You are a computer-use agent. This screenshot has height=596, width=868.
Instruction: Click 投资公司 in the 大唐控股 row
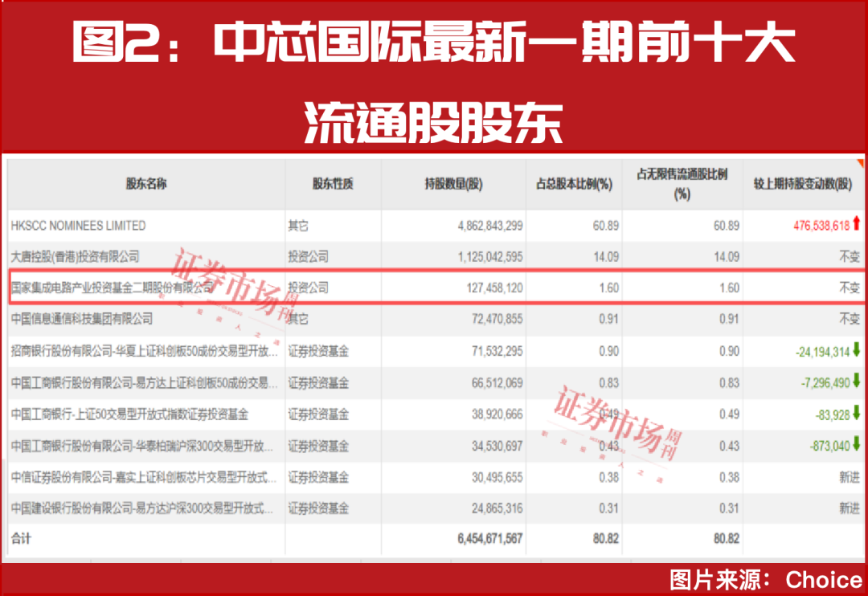click(x=309, y=257)
